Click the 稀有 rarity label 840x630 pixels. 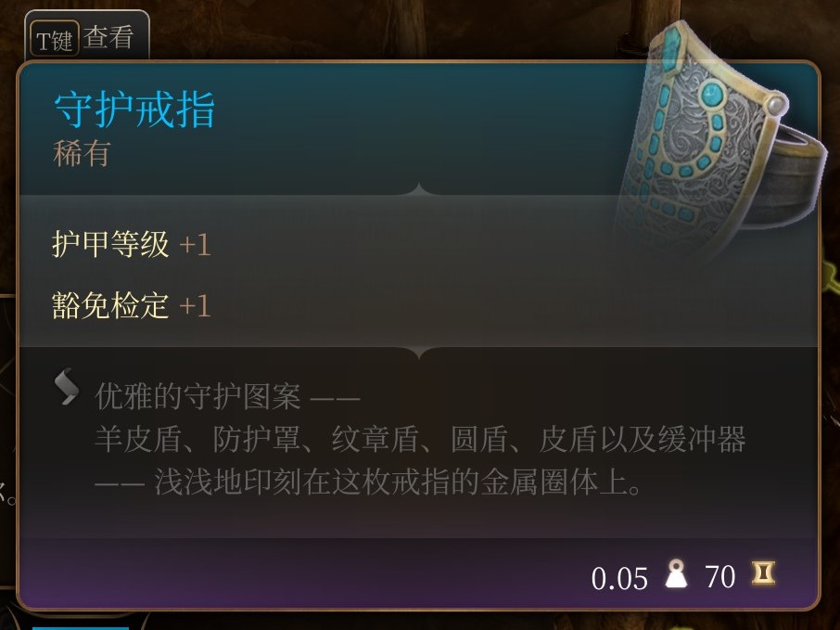(82, 154)
